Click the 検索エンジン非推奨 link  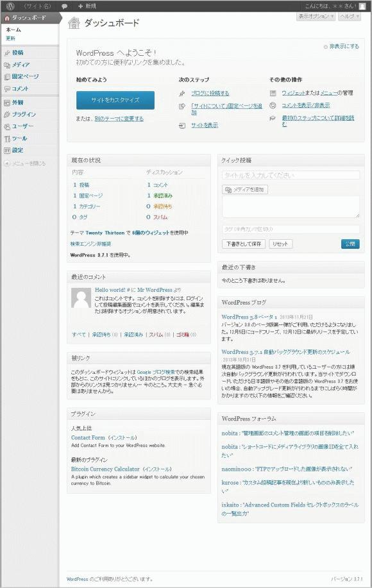coord(90,244)
